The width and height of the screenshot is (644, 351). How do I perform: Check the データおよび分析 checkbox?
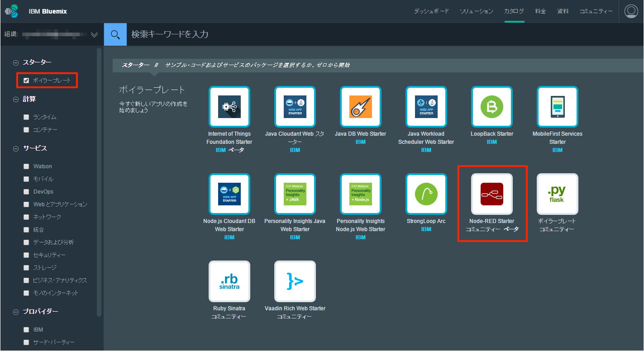tap(26, 242)
